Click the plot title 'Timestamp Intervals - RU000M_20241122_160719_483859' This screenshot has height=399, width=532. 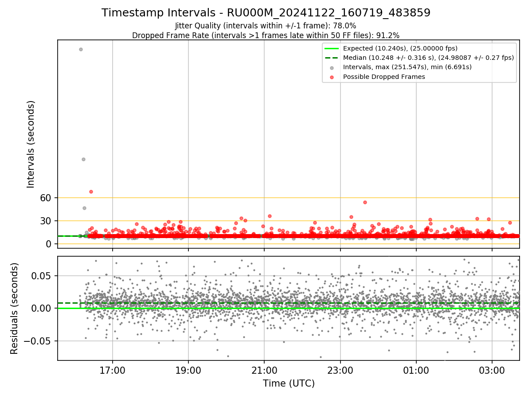click(266, 13)
